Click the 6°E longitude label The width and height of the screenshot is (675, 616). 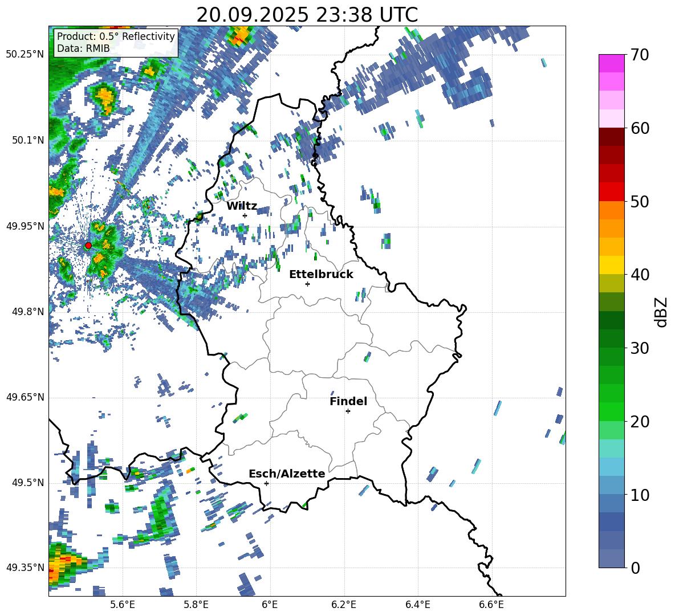[270, 605]
